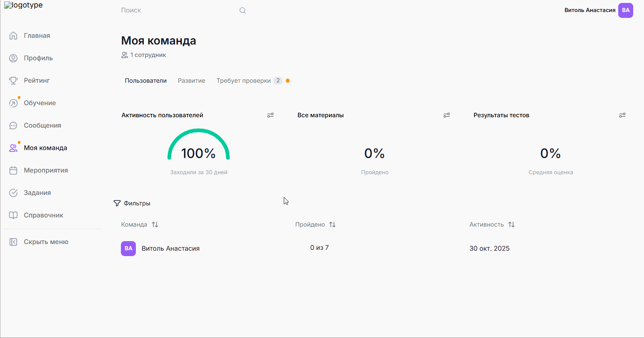Open the Требует проверки tab

243,81
